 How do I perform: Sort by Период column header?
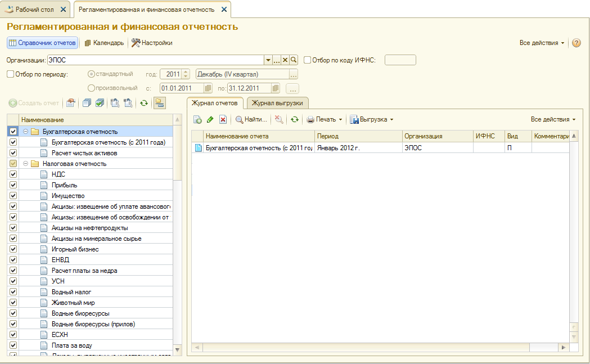(x=358, y=136)
